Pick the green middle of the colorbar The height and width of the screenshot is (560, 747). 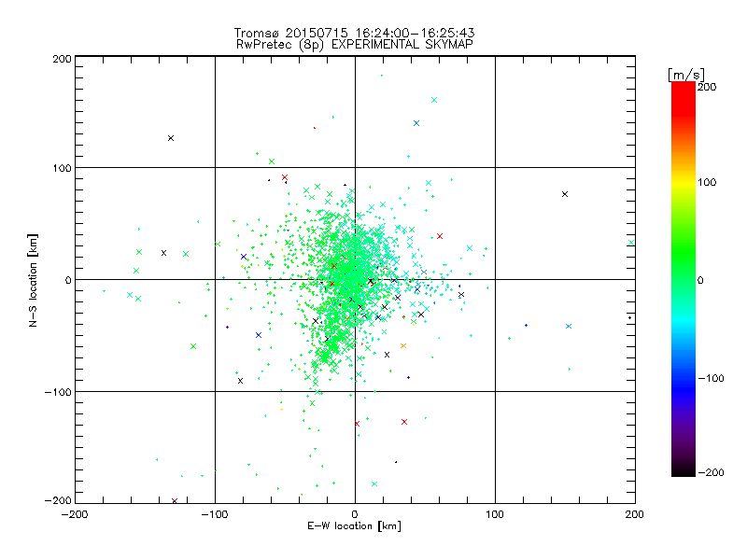click(684, 267)
